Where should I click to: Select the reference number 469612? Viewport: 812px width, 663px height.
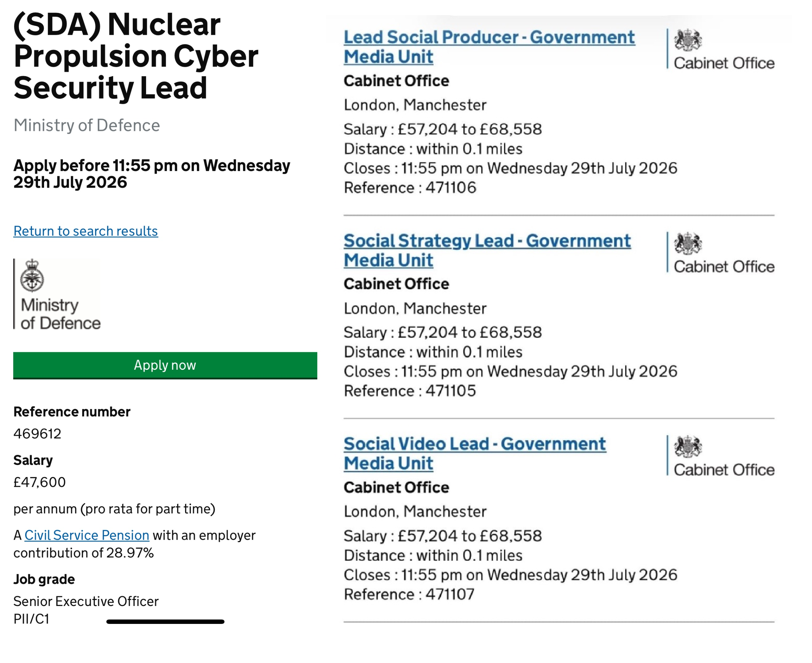[37, 434]
